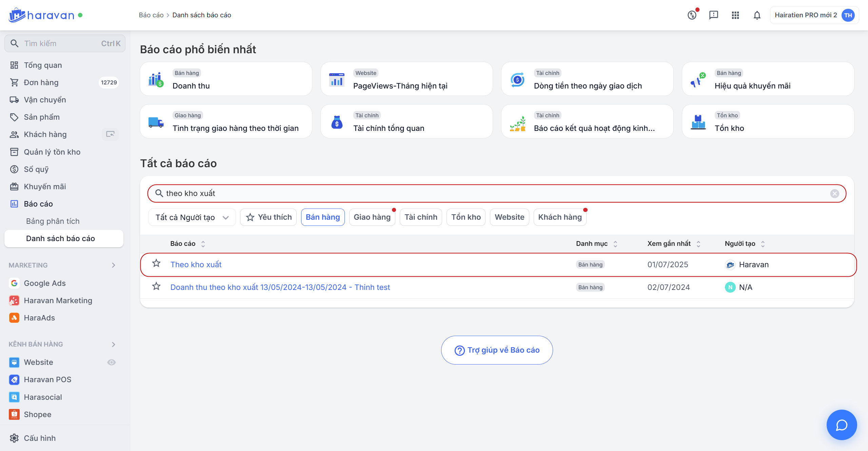Open Bảng phân tích in sidebar
Image resolution: width=868 pixels, height=451 pixels.
point(53,221)
